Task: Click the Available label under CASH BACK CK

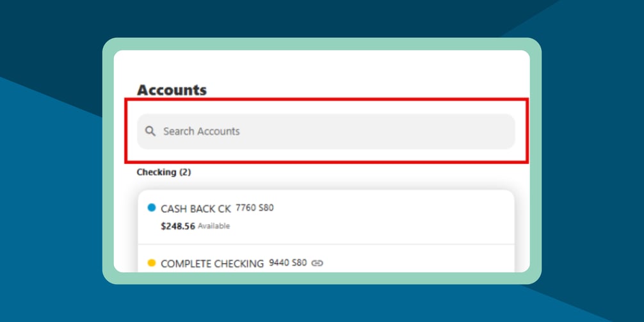Action: pos(214,226)
